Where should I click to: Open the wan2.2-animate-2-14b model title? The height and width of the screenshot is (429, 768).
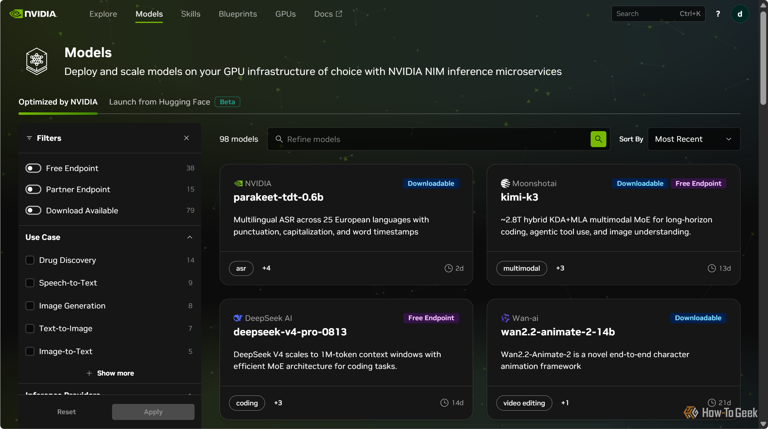[557, 332]
